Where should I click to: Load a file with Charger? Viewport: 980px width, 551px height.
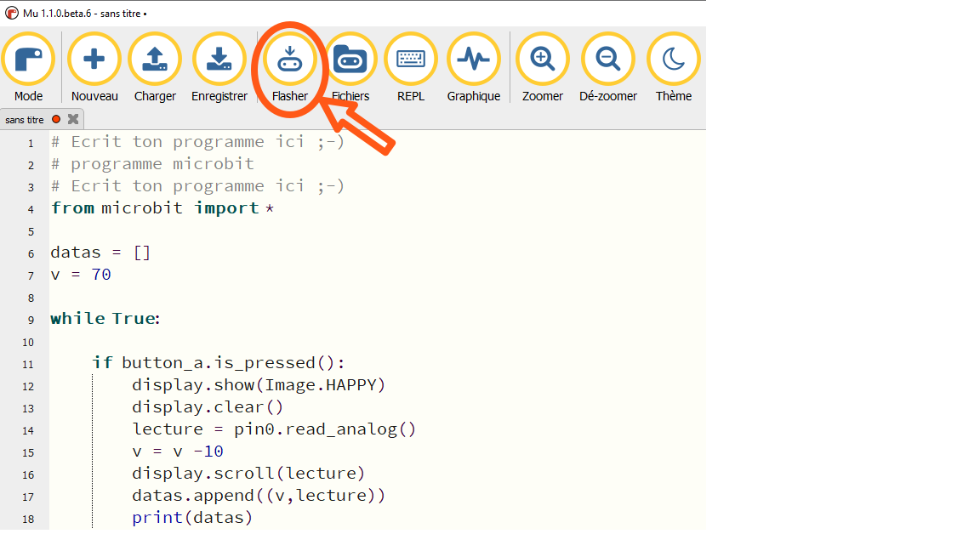coord(155,67)
